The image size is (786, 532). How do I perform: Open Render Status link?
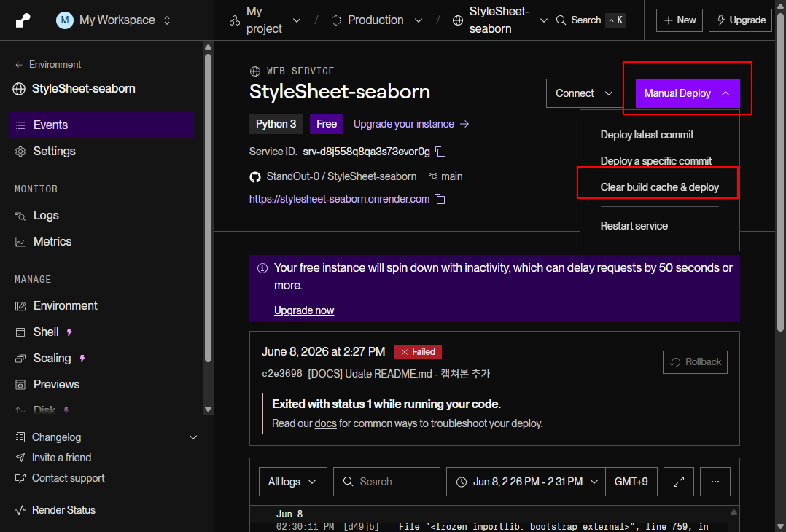[x=63, y=510]
